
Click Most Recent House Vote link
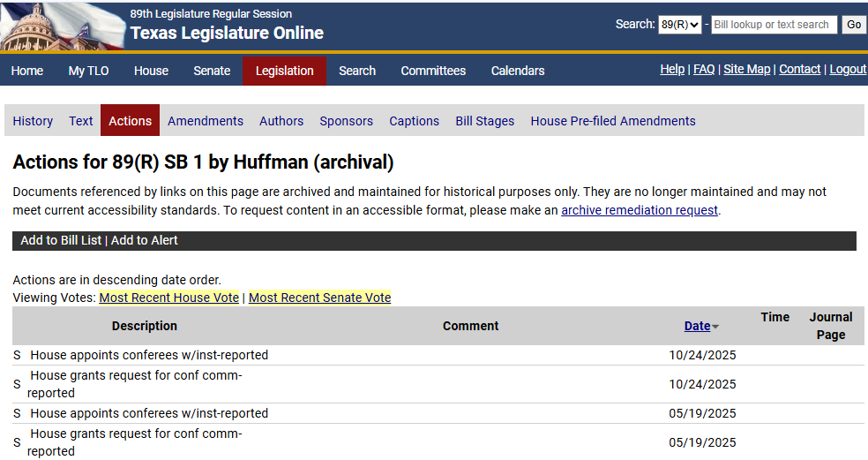pos(168,298)
